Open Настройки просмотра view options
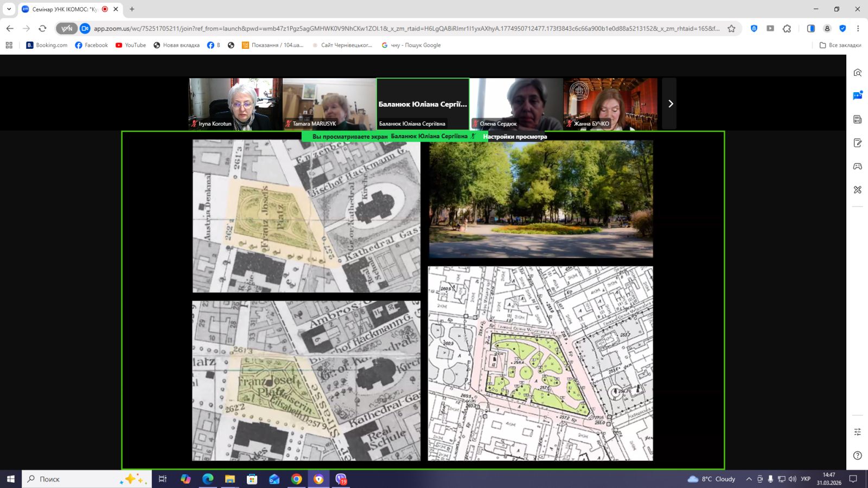Image resolution: width=868 pixels, height=488 pixels. [x=515, y=137]
